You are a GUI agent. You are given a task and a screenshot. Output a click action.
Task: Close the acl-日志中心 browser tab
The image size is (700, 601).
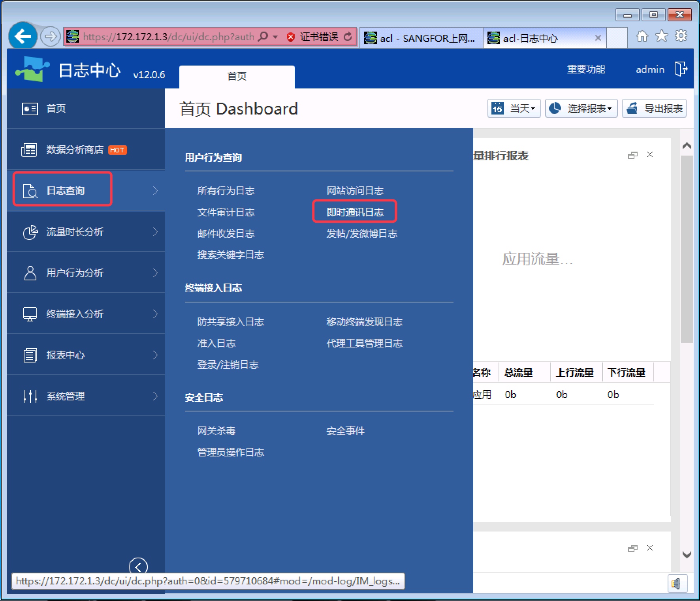point(598,38)
